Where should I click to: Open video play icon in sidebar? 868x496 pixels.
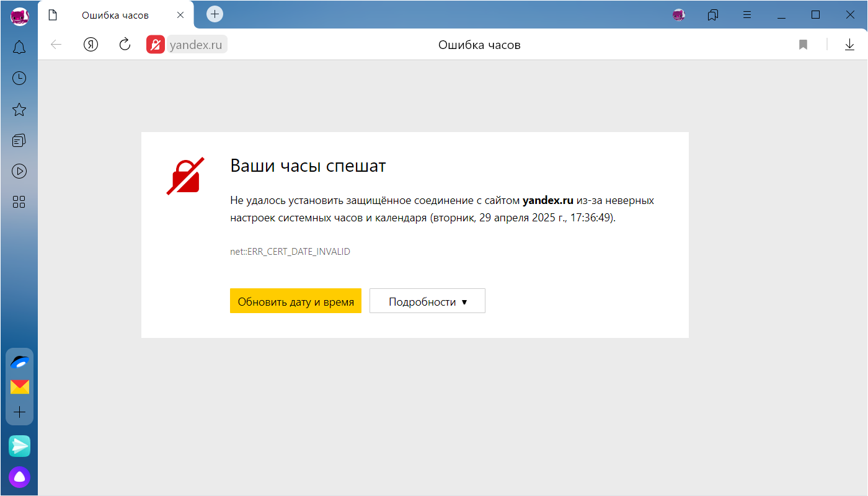click(x=19, y=171)
